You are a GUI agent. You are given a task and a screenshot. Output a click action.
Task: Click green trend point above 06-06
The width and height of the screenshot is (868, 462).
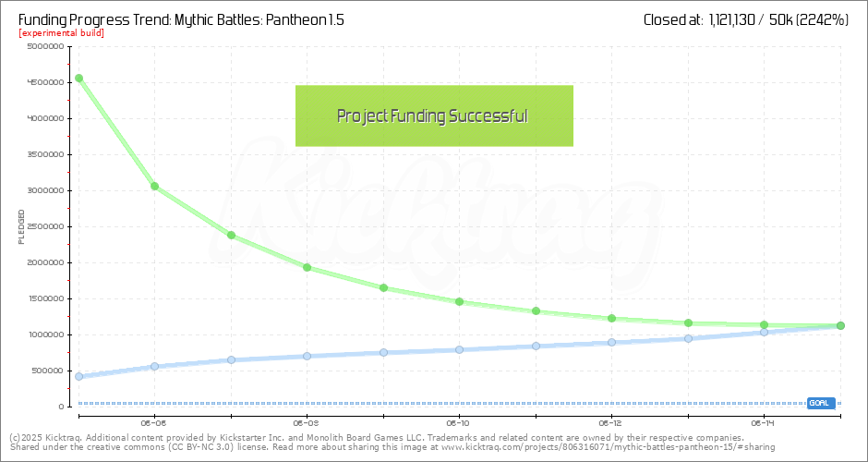(x=155, y=187)
